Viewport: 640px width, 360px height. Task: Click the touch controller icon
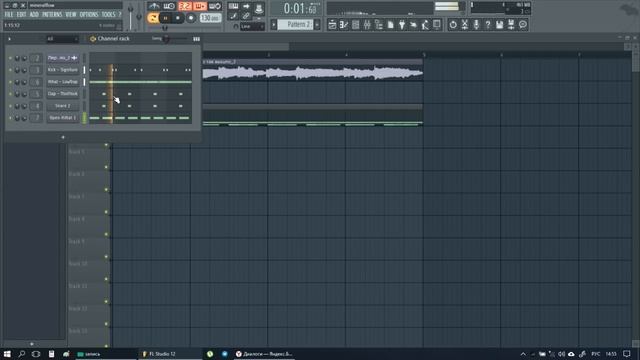tap(425, 25)
